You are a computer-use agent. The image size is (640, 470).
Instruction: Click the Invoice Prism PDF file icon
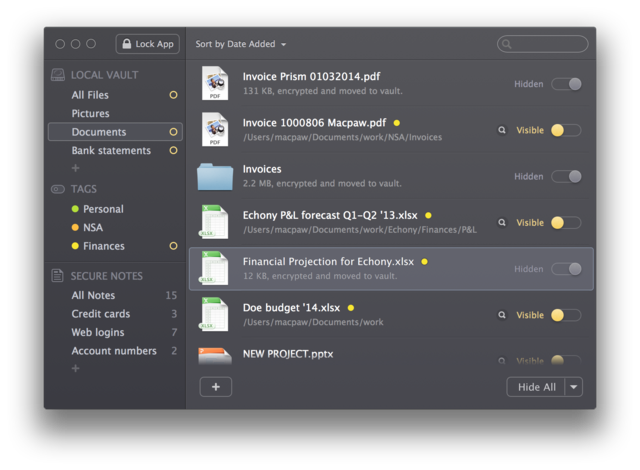coord(215,83)
